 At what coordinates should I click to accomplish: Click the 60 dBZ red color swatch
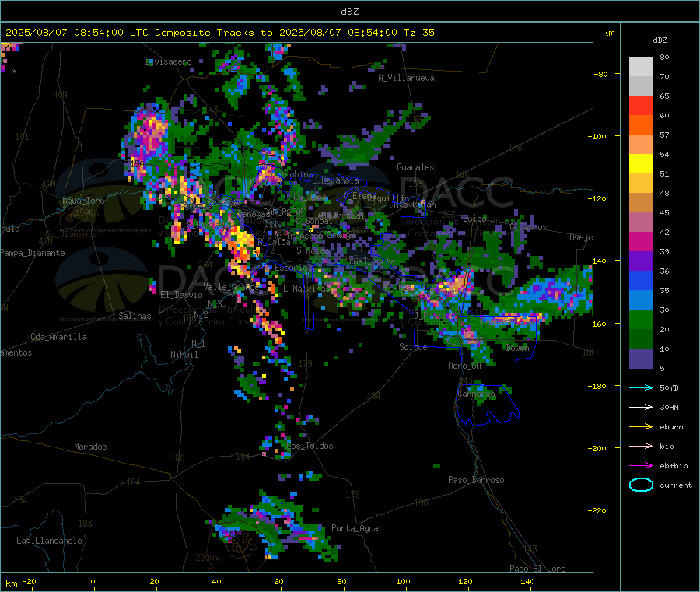tap(641, 105)
